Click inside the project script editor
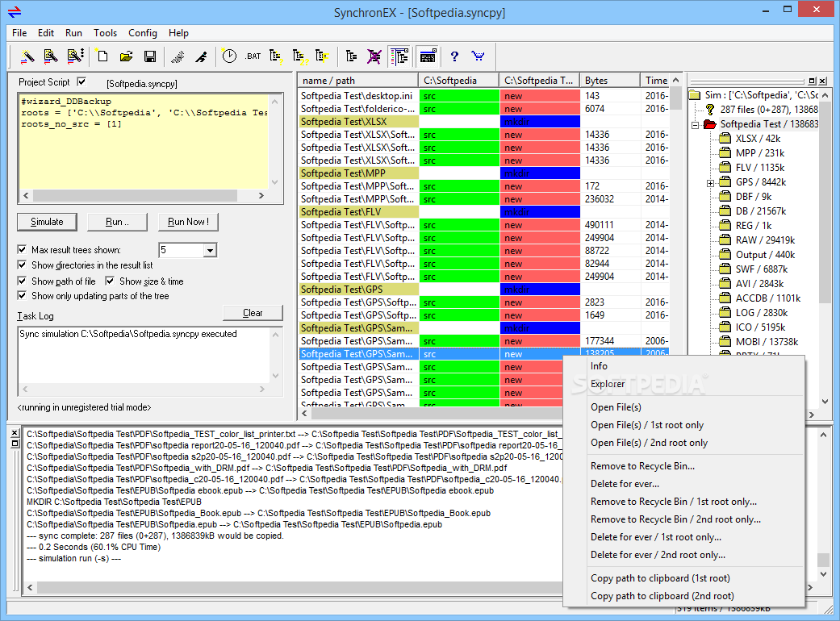Image resolution: width=840 pixels, height=621 pixels. coord(144,142)
